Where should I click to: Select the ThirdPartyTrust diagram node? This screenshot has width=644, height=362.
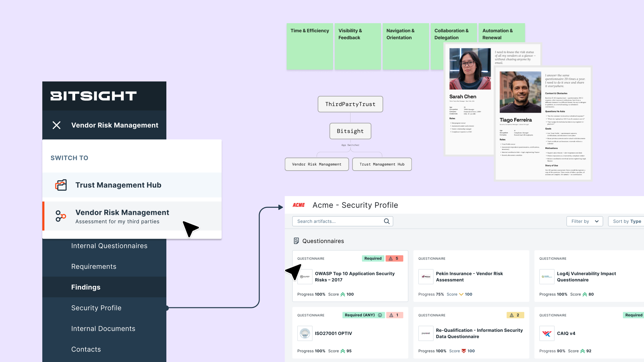(x=350, y=104)
